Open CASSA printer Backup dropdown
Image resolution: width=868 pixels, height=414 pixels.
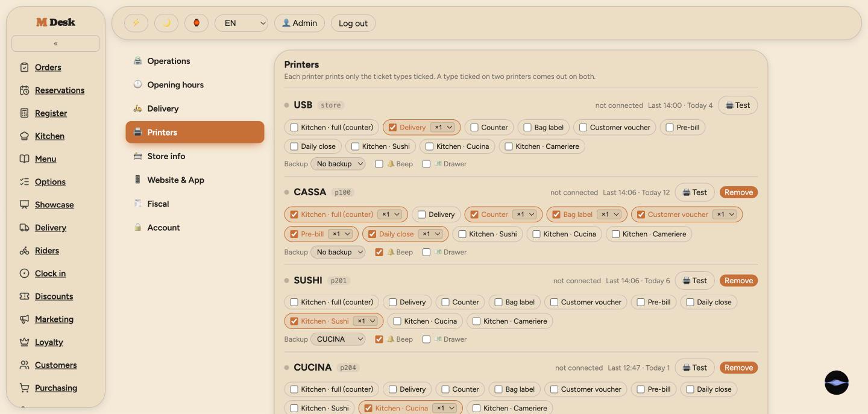[x=338, y=252]
